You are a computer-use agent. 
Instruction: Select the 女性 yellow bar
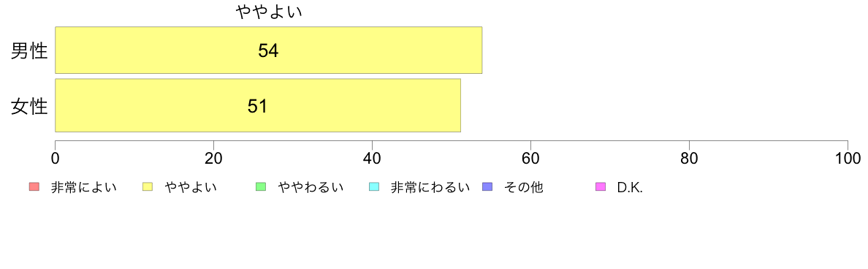click(x=258, y=105)
